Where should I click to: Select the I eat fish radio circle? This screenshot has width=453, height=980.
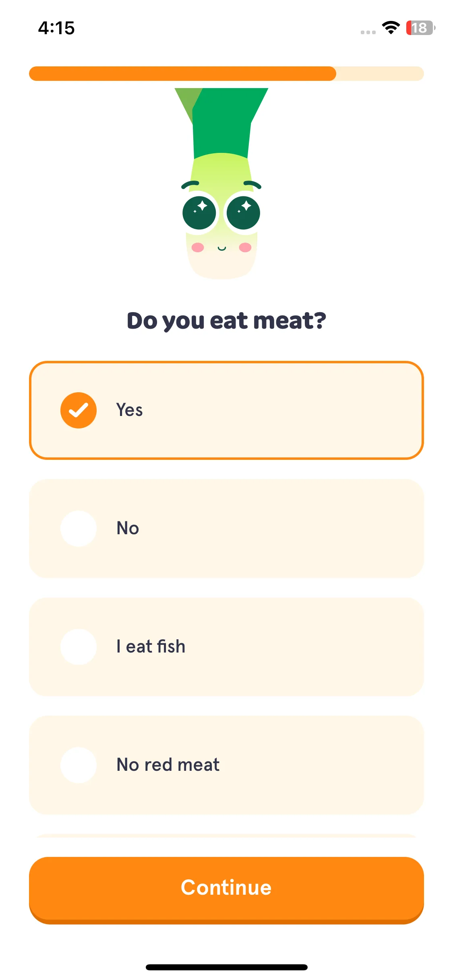point(79,646)
